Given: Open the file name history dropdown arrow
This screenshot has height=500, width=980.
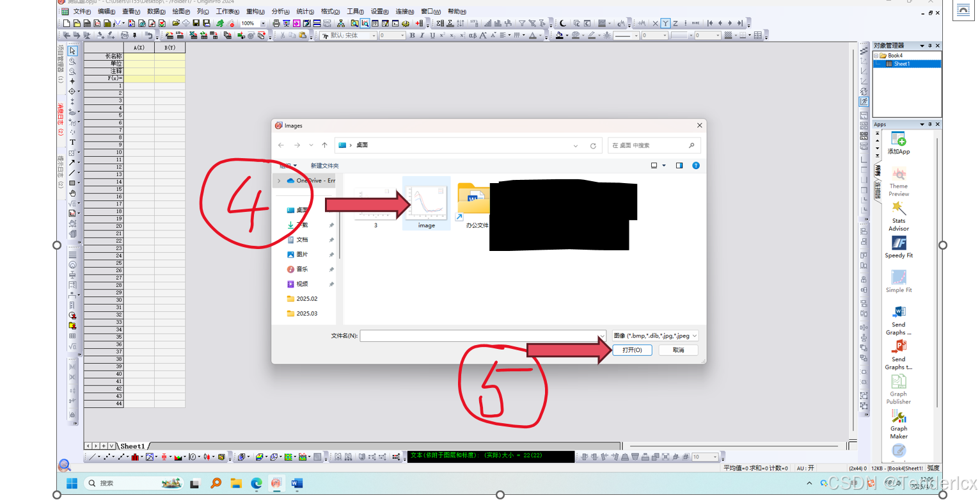Looking at the screenshot, I should pos(602,335).
